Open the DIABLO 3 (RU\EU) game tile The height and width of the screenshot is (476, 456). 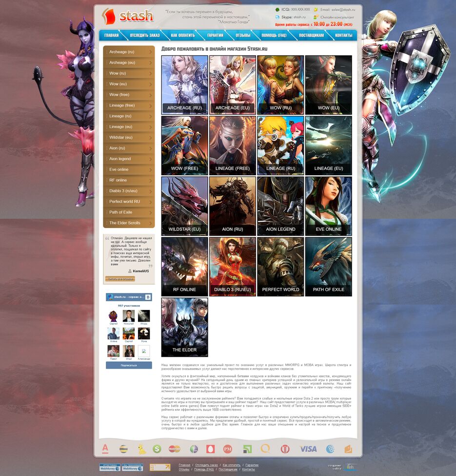click(x=233, y=267)
